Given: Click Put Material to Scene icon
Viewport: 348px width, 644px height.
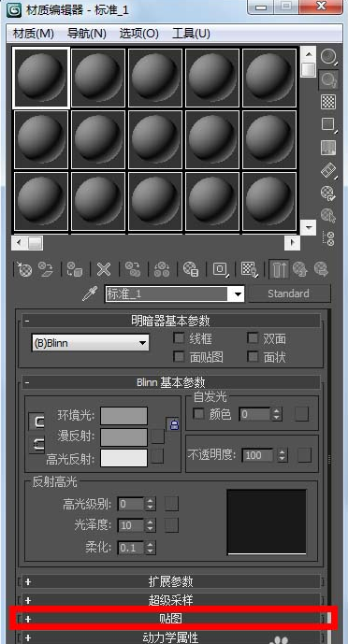Looking at the screenshot, I should pyautogui.click(x=46, y=269).
